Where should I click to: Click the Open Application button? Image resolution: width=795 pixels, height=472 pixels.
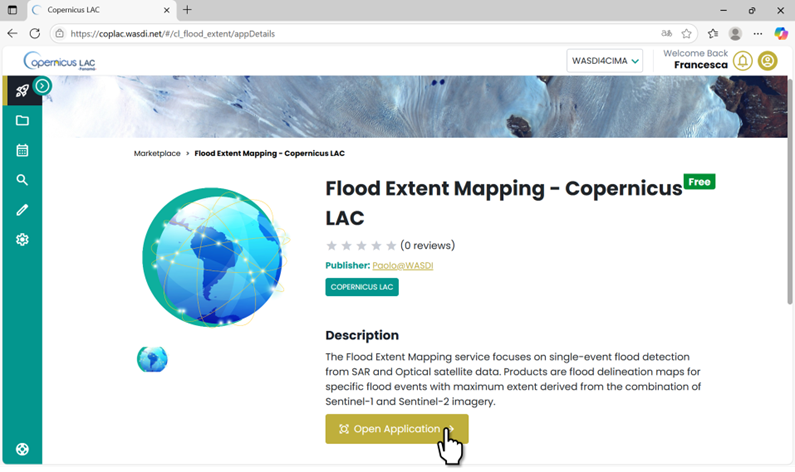(397, 429)
